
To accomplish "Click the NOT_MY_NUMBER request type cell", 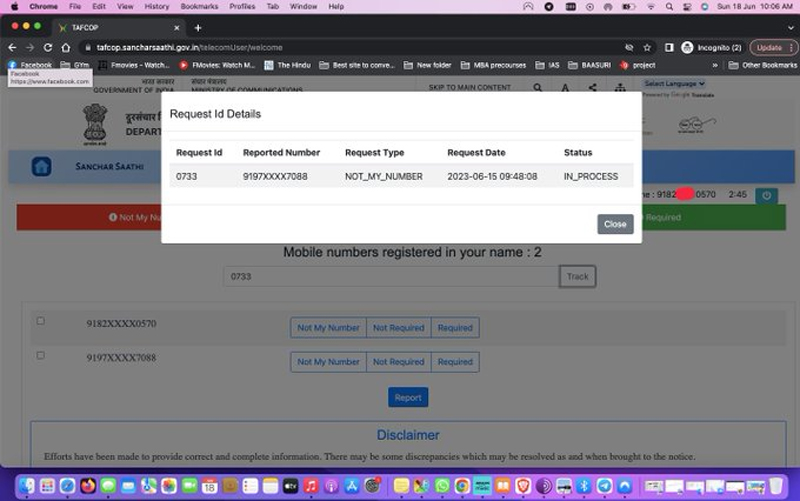I will (384, 177).
